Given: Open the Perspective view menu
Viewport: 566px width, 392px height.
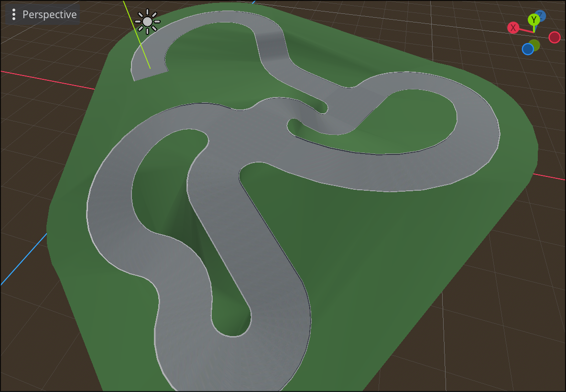Looking at the screenshot, I should (x=43, y=14).
